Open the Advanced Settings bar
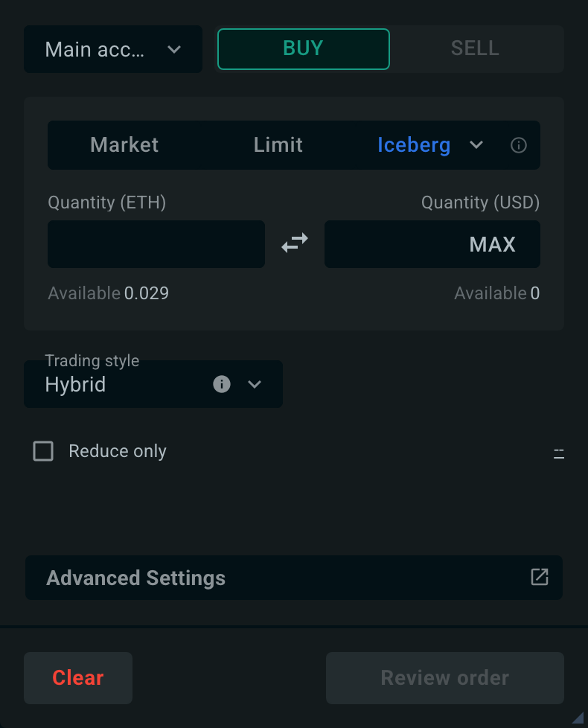The width and height of the screenshot is (588, 728). [x=294, y=578]
